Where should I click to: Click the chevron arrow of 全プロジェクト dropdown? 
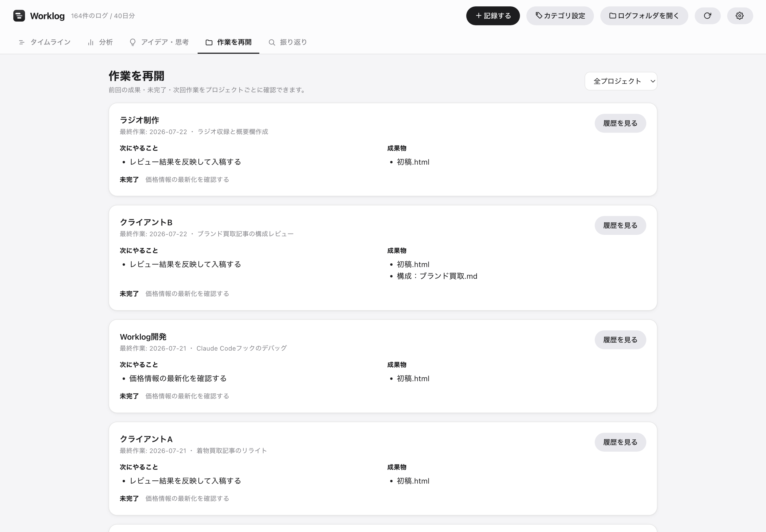[x=653, y=81]
